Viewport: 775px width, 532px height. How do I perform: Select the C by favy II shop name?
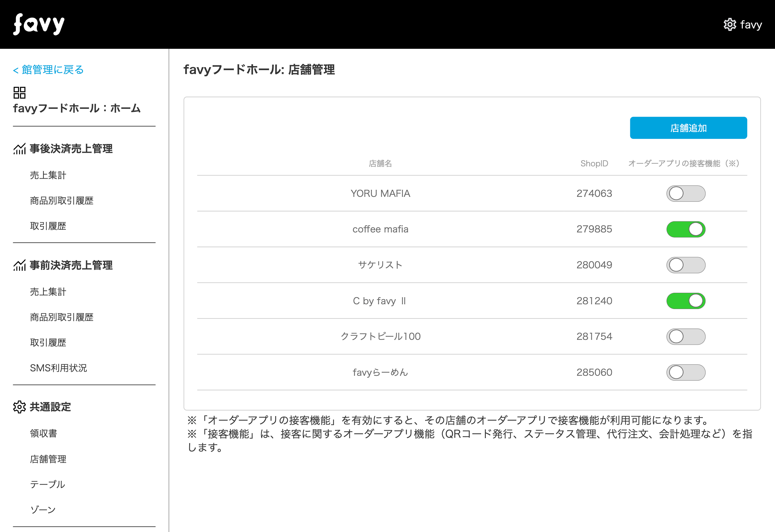[x=379, y=301]
